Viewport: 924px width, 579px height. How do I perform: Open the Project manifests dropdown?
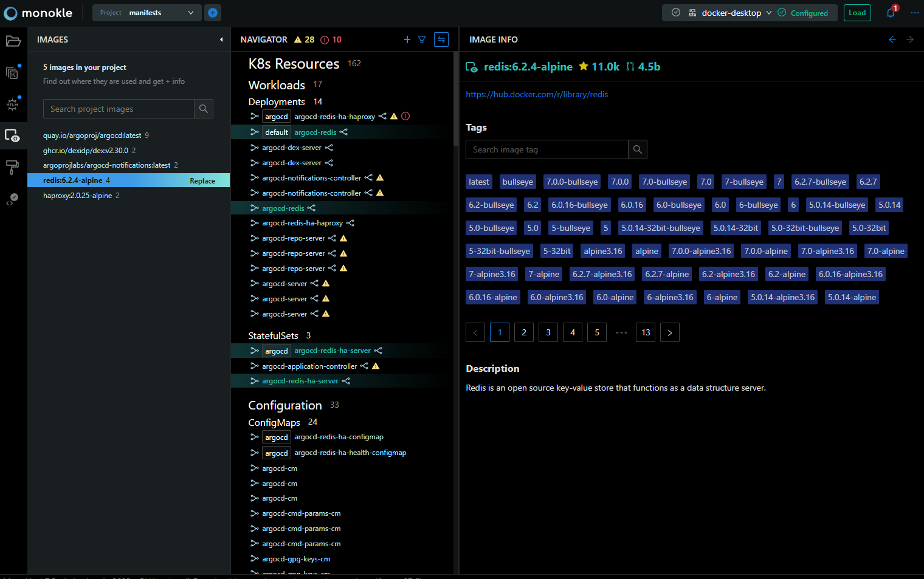[148, 13]
